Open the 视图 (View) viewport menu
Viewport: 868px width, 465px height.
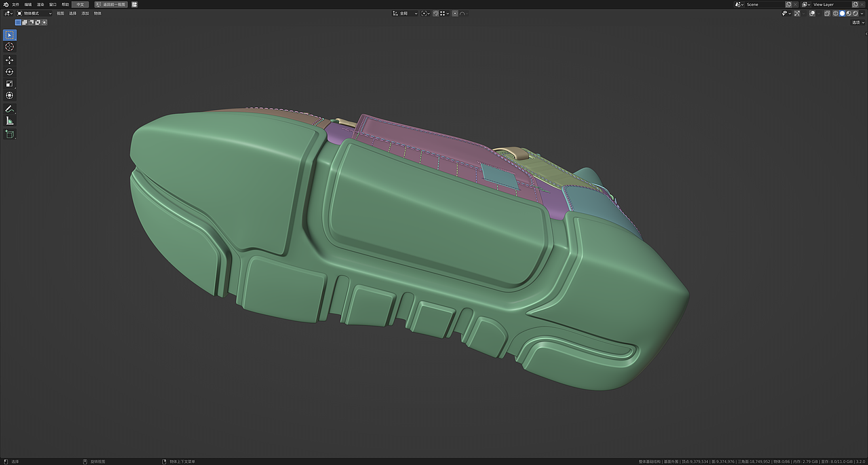pos(60,14)
